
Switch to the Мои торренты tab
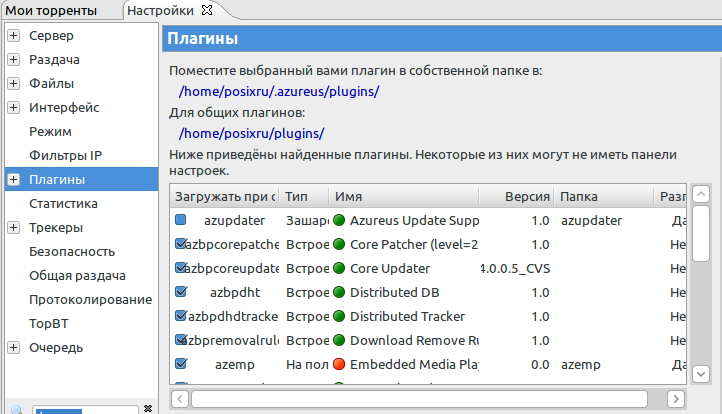[51, 11]
